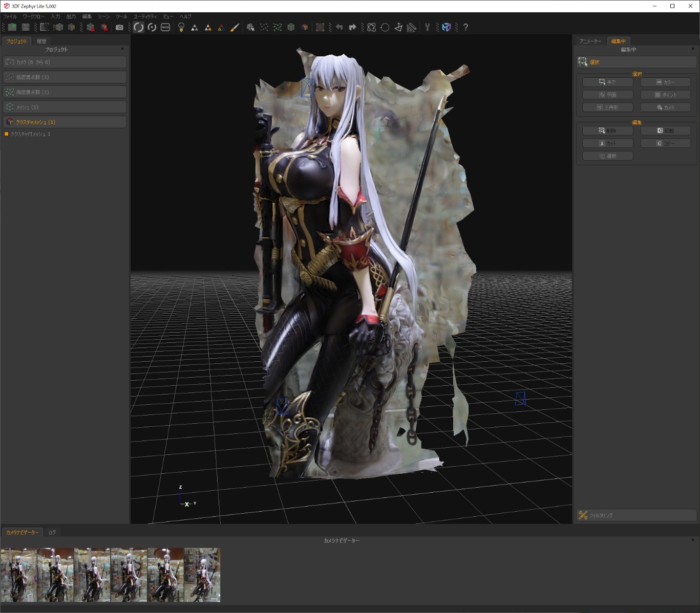The width and height of the screenshot is (700, 613).
Task: Toggle green dense point cloud display icon
Action: tap(278, 27)
